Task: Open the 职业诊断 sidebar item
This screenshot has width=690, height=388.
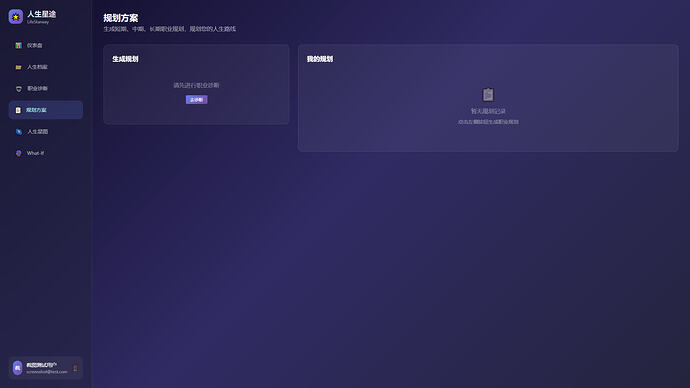Action: pyautogui.click(x=46, y=88)
